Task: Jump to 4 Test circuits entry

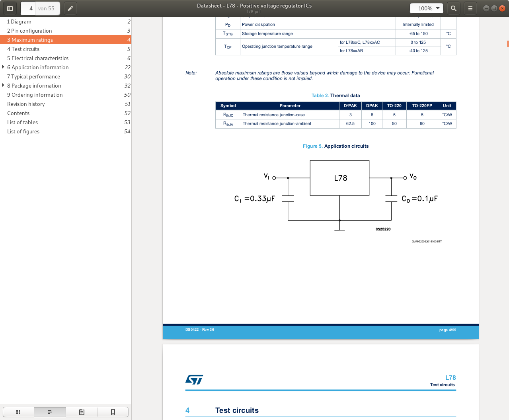Action: click(x=66, y=49)
